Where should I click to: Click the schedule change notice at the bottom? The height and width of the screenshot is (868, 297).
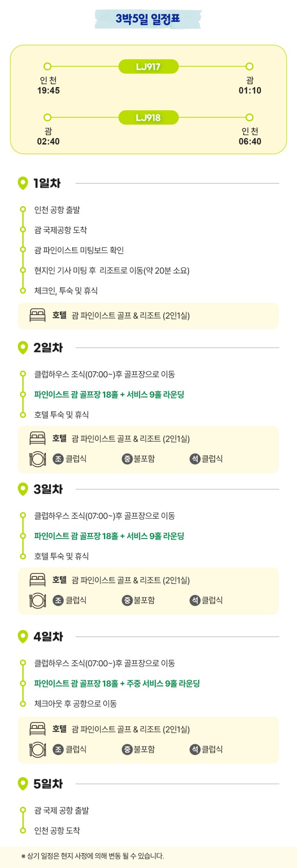coord(92,856)
